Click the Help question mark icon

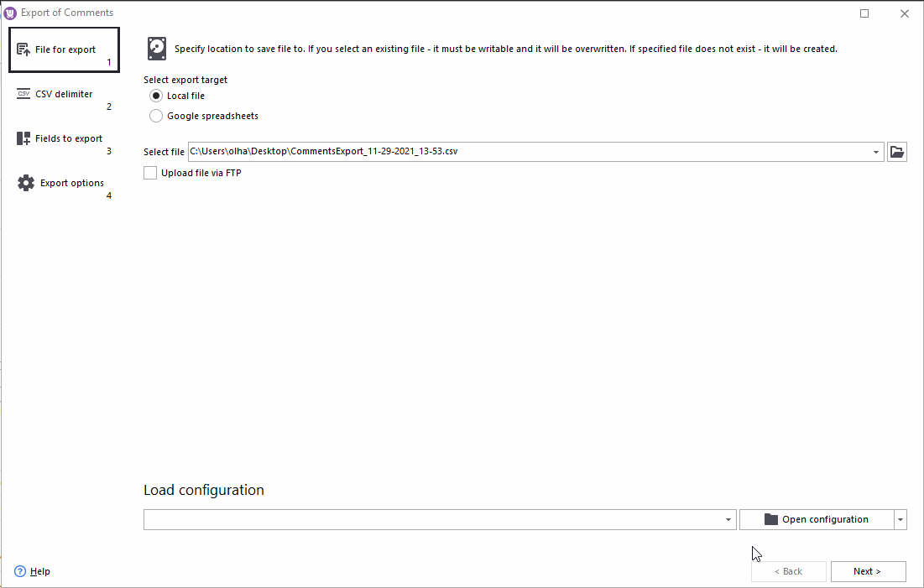coord(20,571)
